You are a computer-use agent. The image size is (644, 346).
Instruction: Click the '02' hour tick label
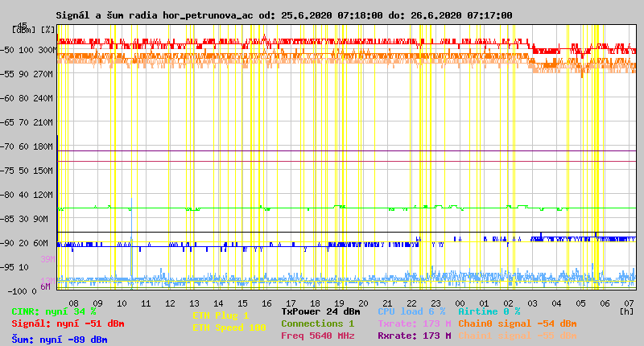[508, 303]
